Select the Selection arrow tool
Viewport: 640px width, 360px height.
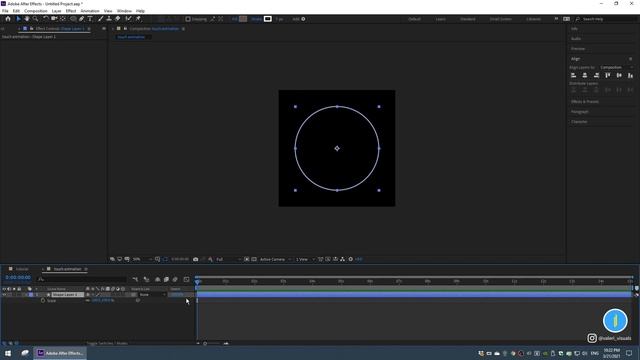pyautogui.click(x=18, y=19)
